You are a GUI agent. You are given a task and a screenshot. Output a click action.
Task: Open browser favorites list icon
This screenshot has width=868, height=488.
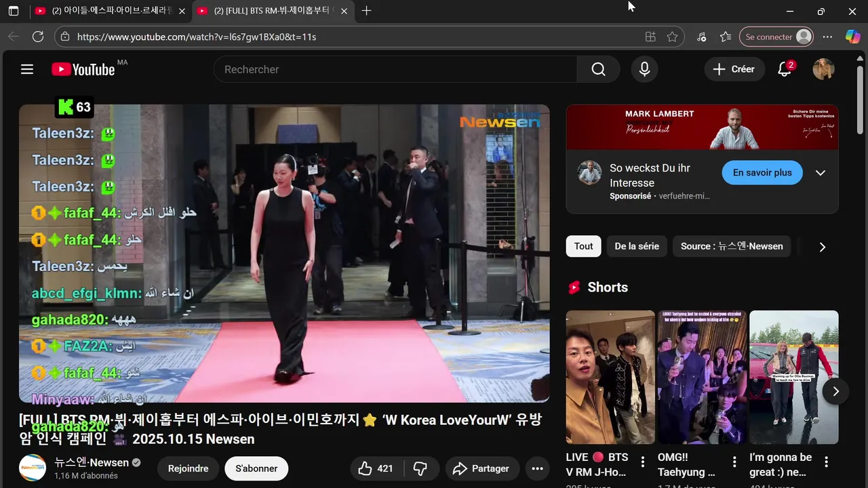click(x=726, y=37)
